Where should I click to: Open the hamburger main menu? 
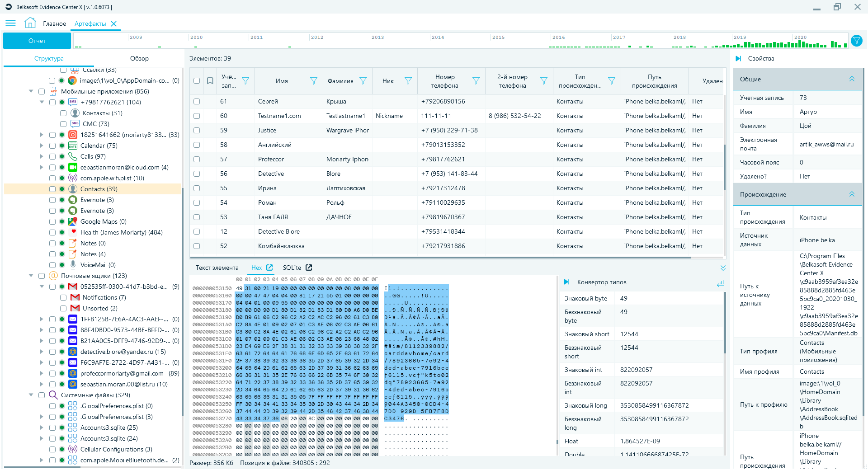pyautogui.click(x=10, y=23)
